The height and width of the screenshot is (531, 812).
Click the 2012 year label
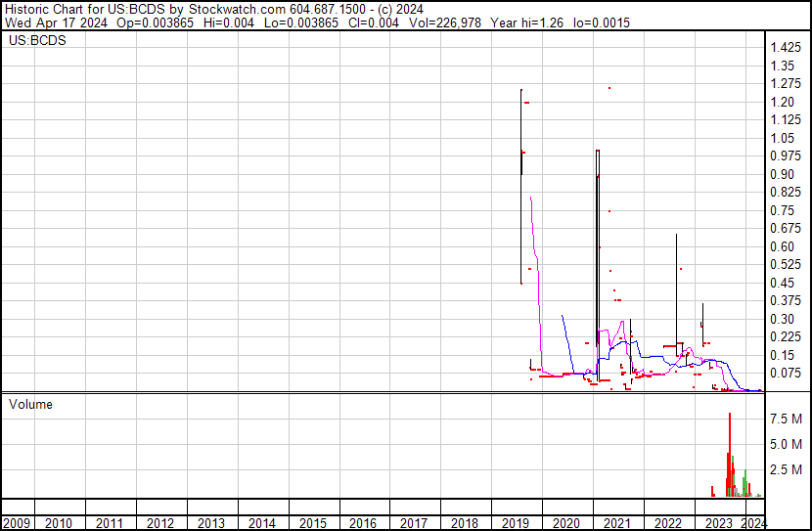click(160, 523)
